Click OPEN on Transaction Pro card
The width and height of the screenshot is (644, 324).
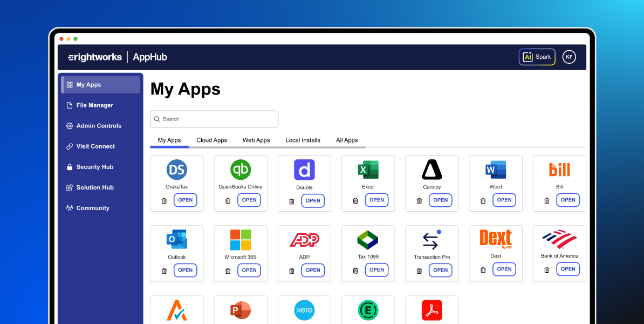pos(441,271)
